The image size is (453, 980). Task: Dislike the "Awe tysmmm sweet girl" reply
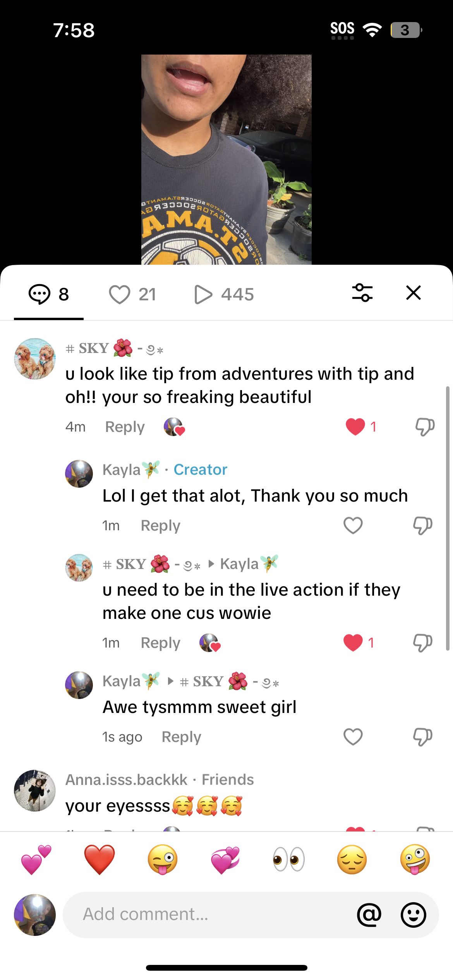pyautogui.click(x=422, y=737)
